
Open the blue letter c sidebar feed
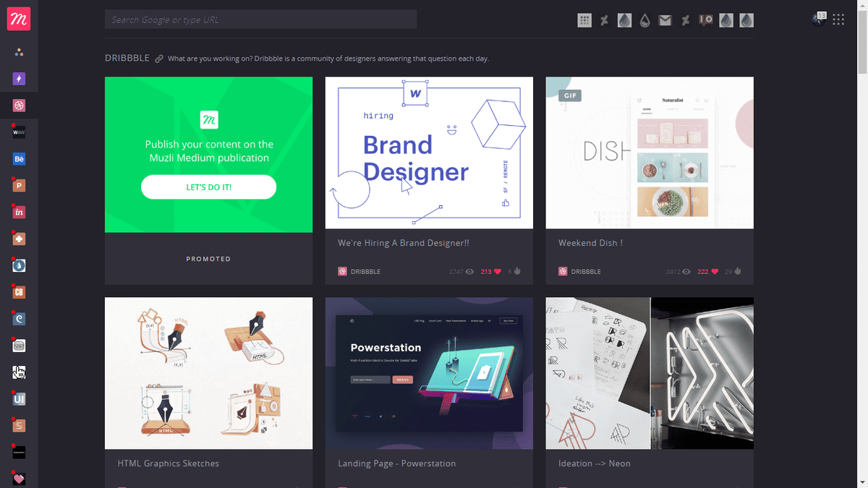[x=19, y=319]
